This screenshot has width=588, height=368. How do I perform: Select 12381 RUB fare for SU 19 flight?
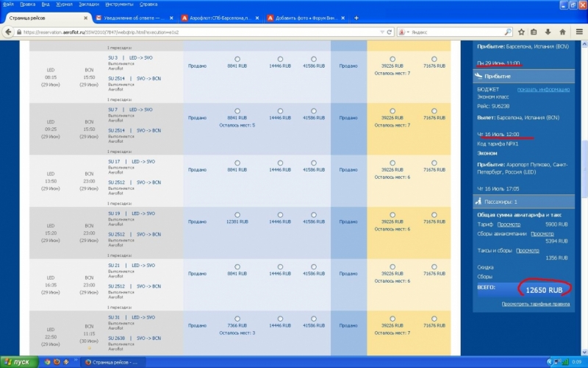(x=237, y=215)
